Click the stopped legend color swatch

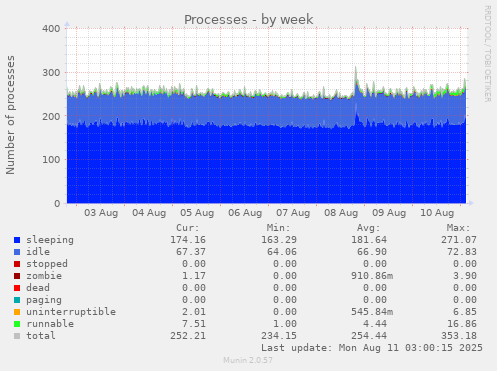click(x=17, y=264)
